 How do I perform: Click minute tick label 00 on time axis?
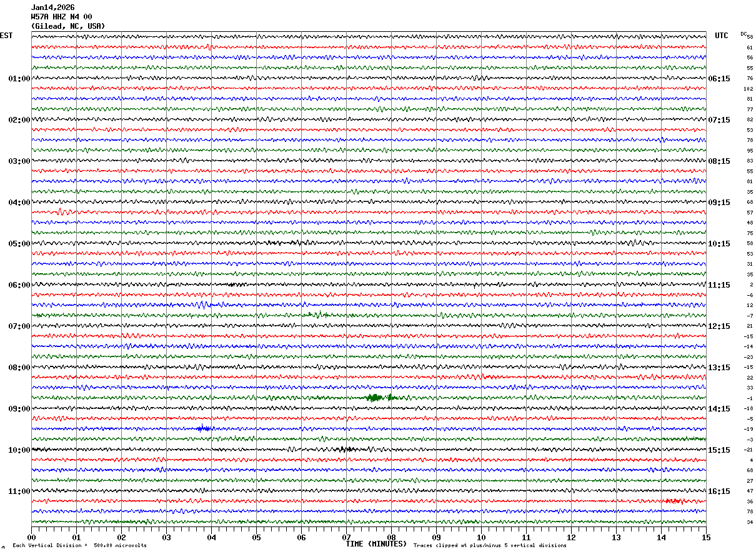point(31,537)
